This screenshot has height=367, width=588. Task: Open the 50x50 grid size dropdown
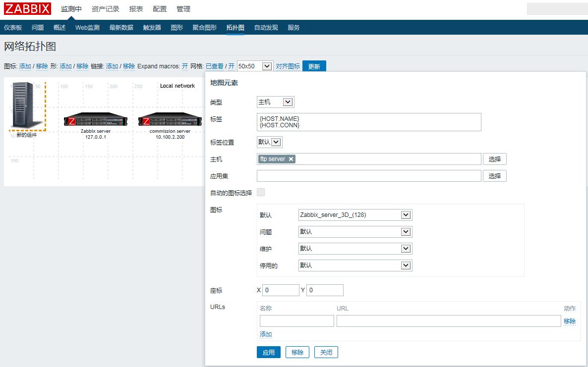click(255, 66)
